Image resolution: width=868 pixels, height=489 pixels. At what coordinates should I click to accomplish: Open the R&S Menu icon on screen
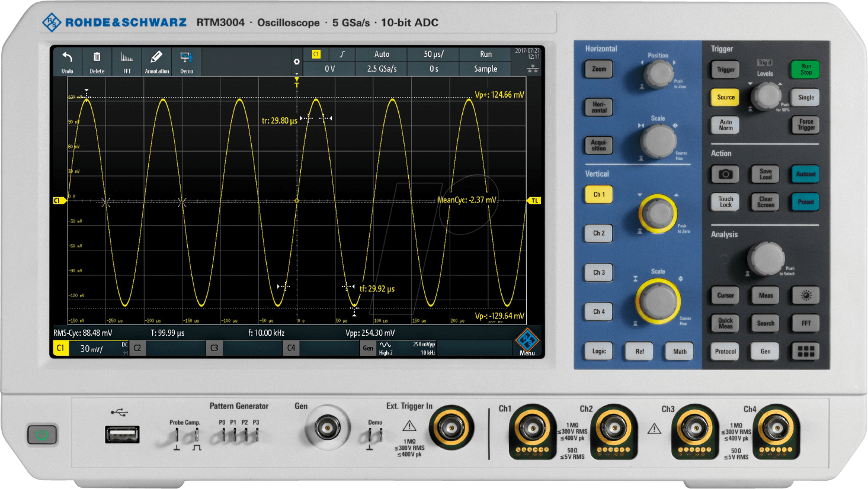(527, 342)
